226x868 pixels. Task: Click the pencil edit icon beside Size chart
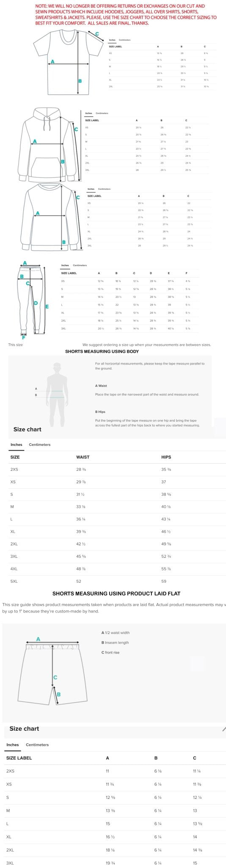click(x=224, y=729)
